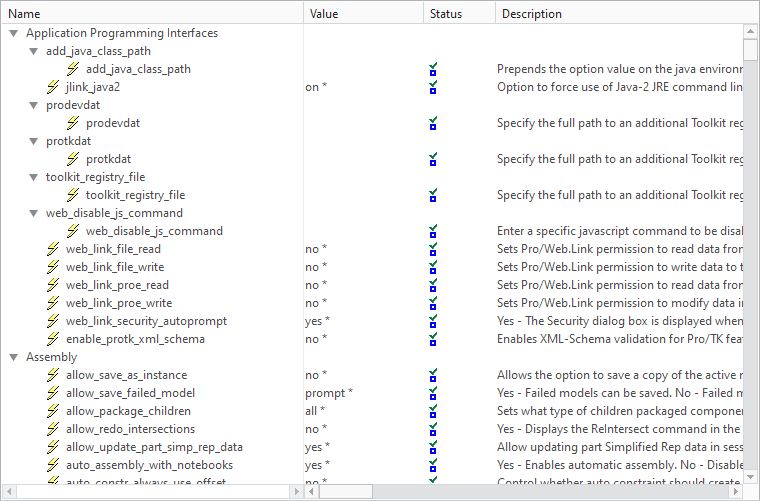
Task: Collapse the add_java_class_path group
Action: (x=33, y=51)
